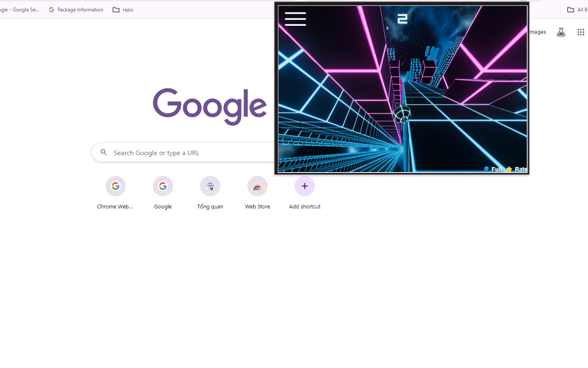
Task: Click the magnifier icon in search box
Action: pos(104,152)
